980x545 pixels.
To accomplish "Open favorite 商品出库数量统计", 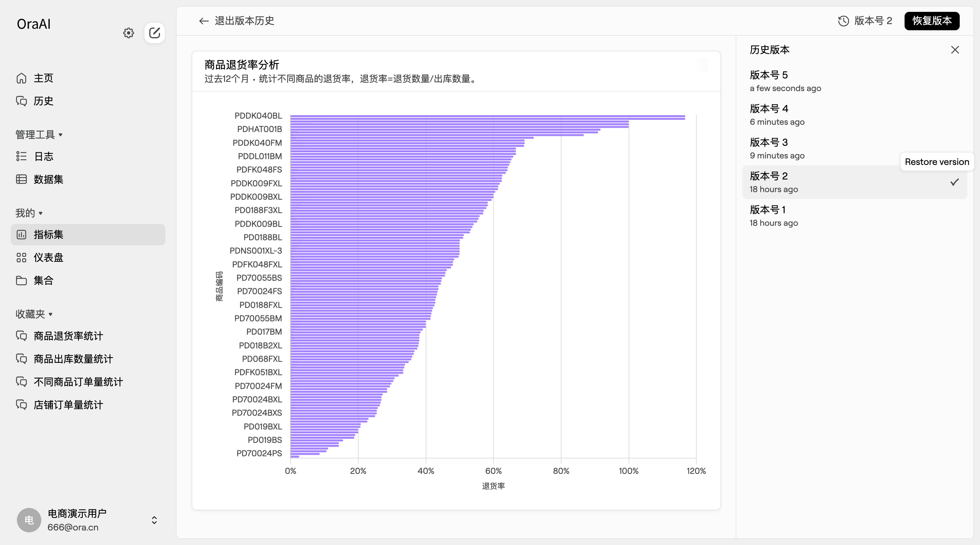I will [x=73, y=359].
